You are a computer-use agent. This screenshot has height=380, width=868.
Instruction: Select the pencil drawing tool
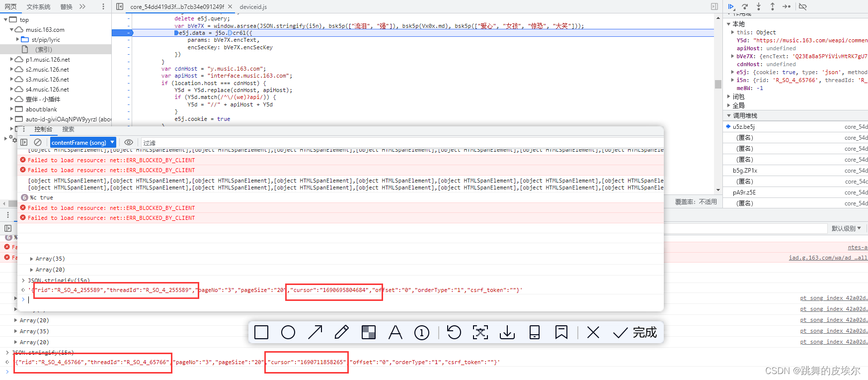point(342,332)
